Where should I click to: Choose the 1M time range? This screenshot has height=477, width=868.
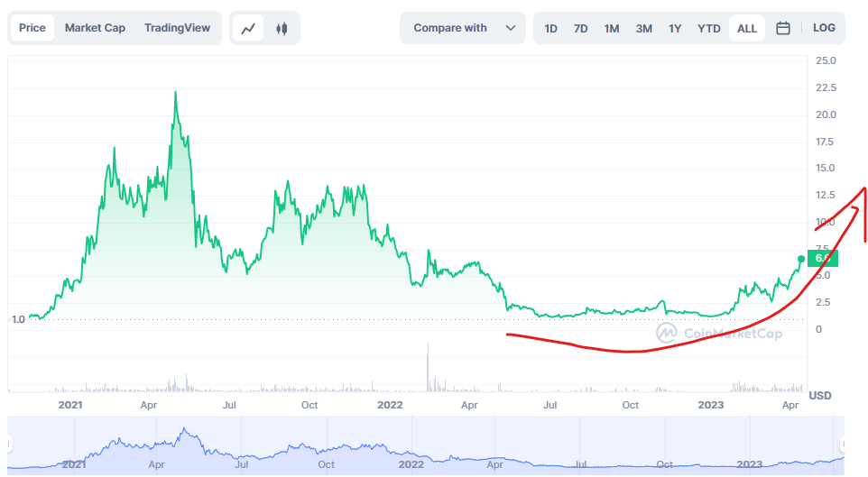[612, 28]
